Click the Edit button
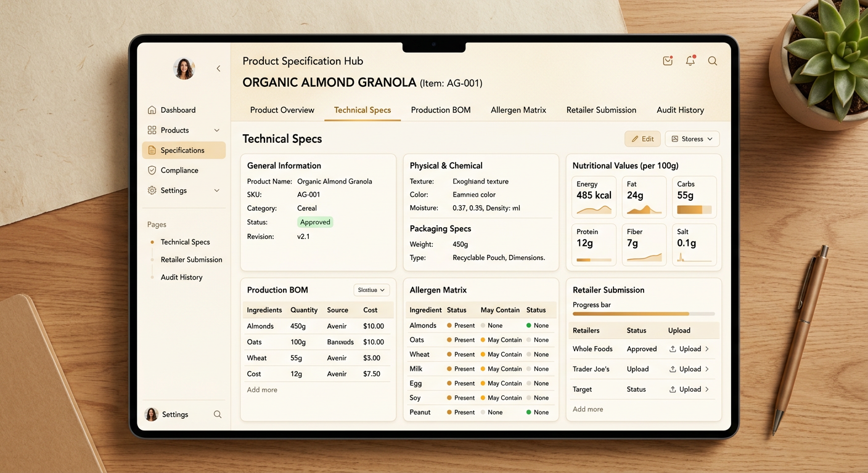The height and width of the screenshot is (473, 868). coord(642,139)
